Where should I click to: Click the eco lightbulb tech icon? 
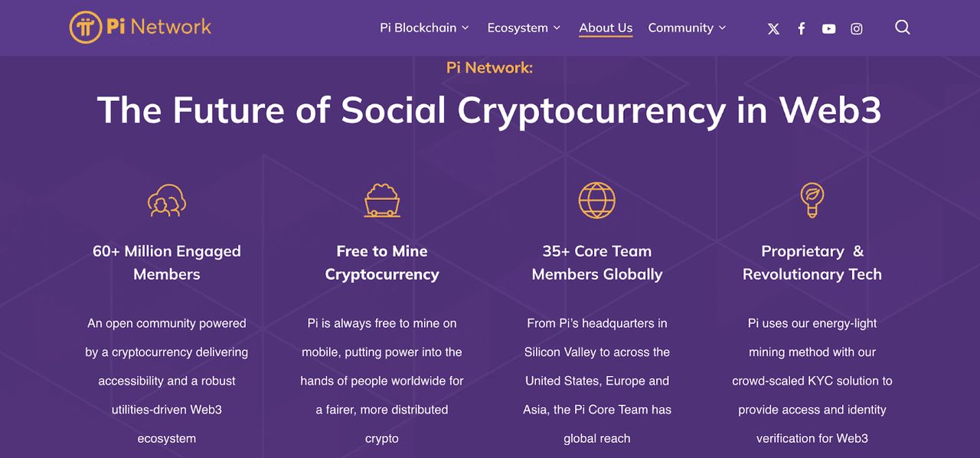(x=812, y=199)
